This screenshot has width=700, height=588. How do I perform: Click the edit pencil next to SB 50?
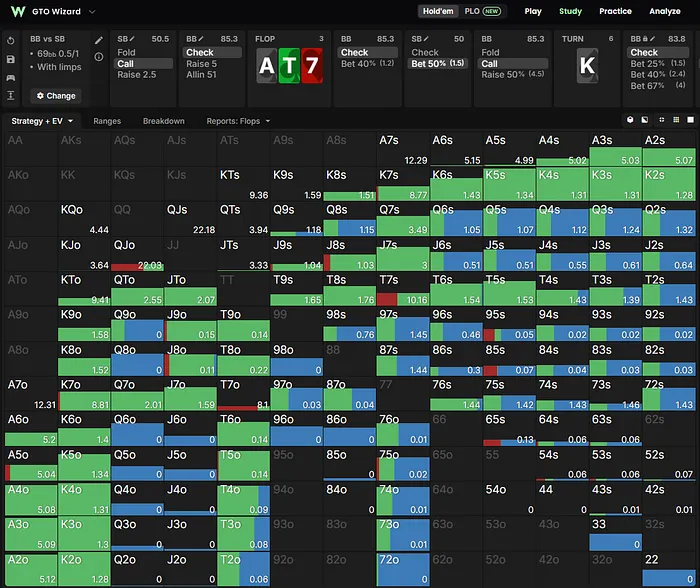[x=426, y=39]
